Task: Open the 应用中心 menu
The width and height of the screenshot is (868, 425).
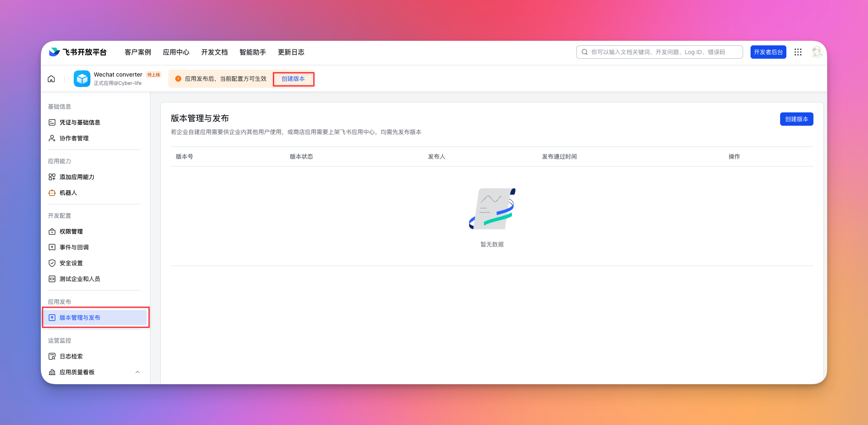Action: coord(176,52)
